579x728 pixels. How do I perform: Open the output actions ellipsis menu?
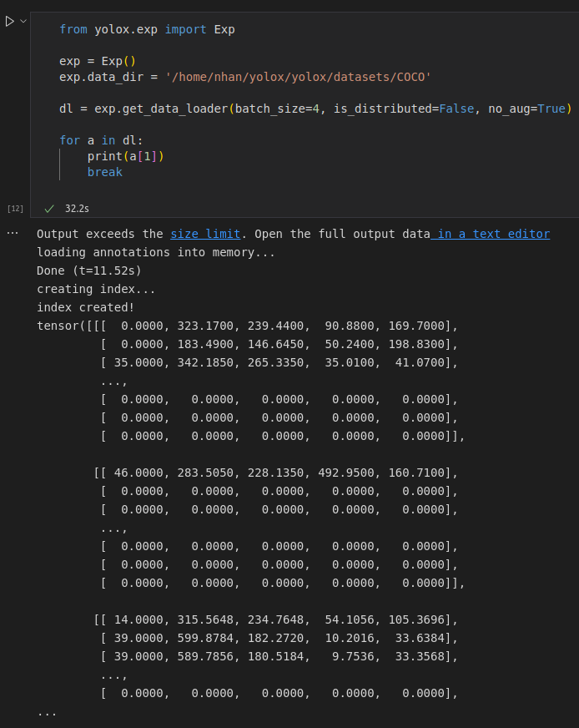[13, 232]
